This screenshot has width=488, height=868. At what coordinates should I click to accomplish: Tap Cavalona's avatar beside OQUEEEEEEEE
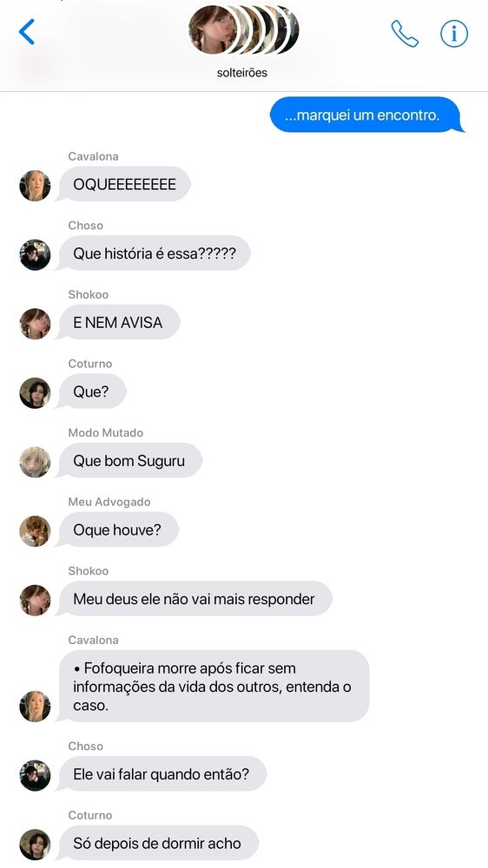pyautogui.click(x=35, y=186)
